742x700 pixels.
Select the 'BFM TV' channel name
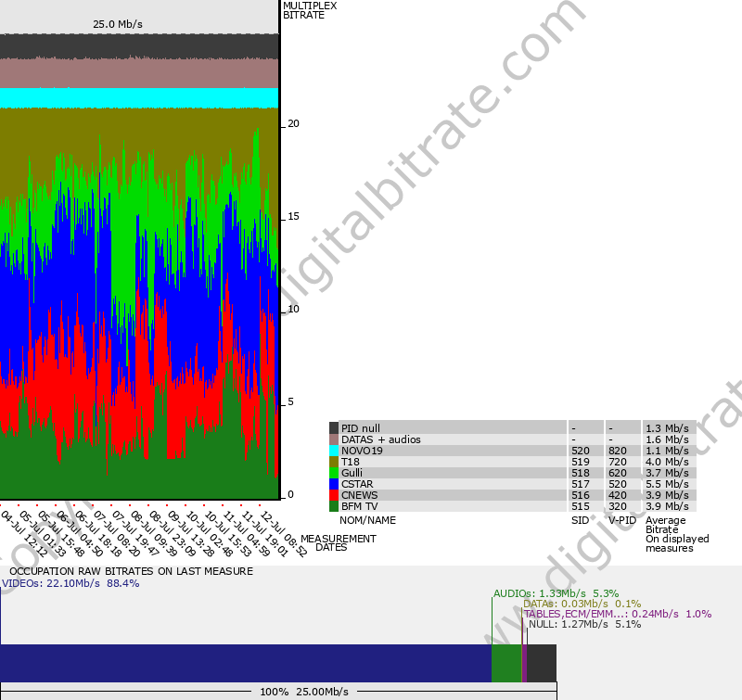pyautogui.click(x=360, y=506)
